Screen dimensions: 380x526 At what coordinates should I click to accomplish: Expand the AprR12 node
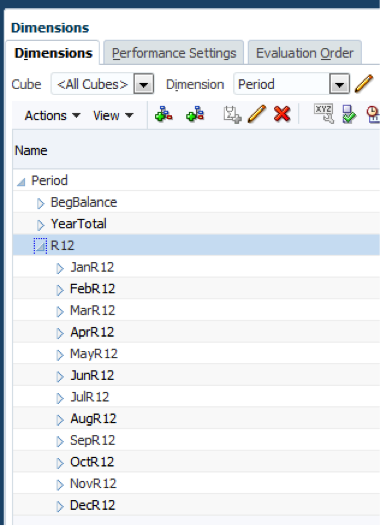click(x=60, y=333)
